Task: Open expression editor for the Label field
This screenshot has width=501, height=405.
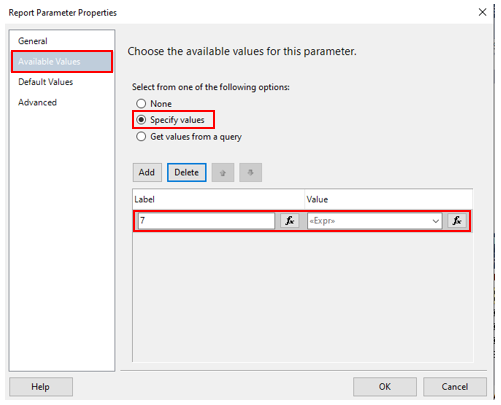Action: (290, 221)
